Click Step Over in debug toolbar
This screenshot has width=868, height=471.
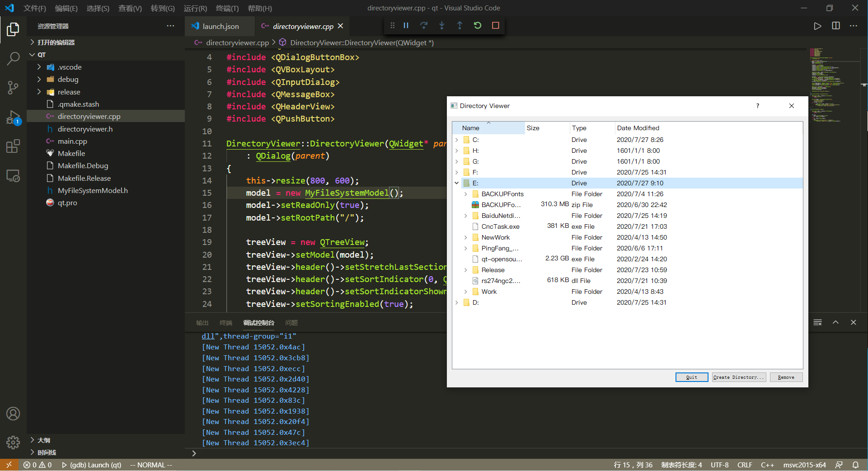pyautogui.click(x=423, y=26)
